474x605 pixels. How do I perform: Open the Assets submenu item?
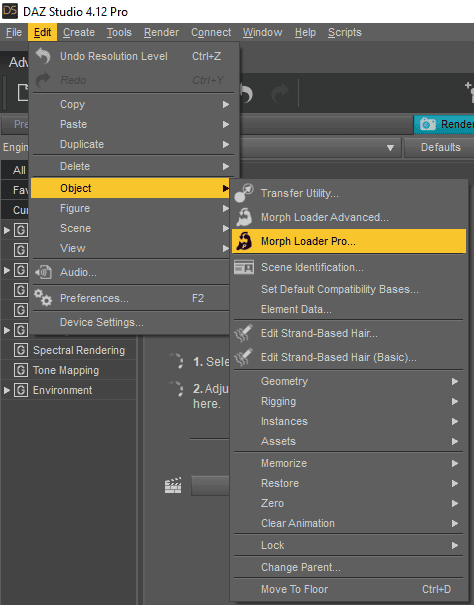pos(349,441)
